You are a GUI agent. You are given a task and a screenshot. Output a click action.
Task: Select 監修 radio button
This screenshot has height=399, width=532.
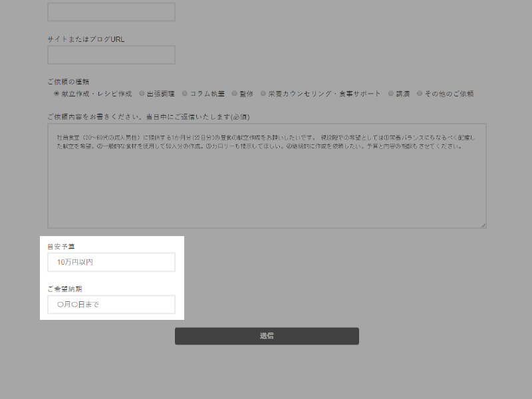(x=235, y=93)
